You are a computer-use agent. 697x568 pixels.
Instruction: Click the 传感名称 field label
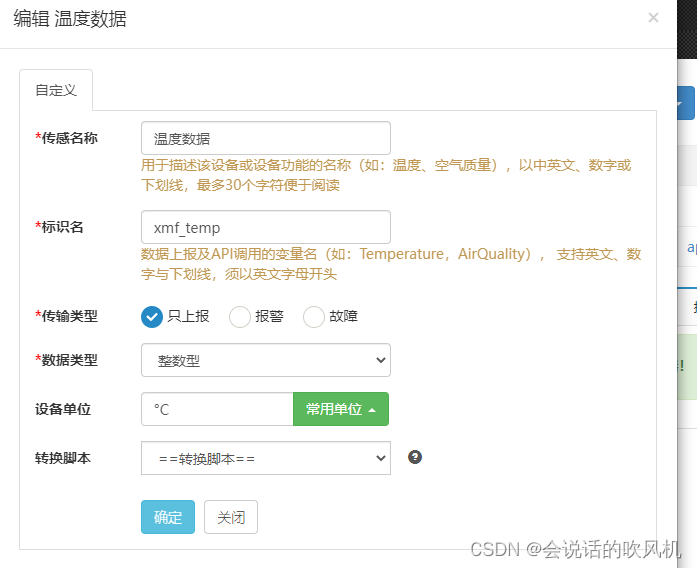66,138
